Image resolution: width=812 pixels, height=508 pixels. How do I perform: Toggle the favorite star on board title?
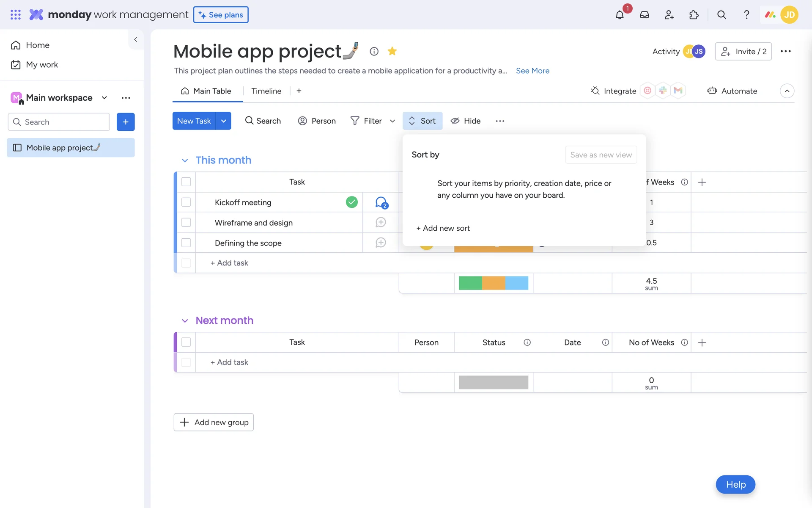click(x=392, y=51)
